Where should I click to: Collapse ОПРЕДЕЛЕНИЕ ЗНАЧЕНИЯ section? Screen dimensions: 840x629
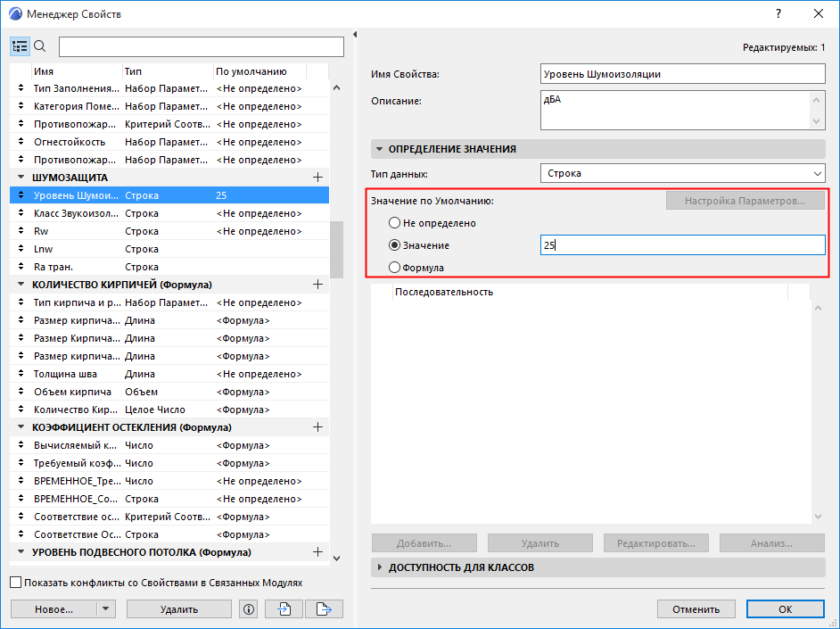(x=379, y=149)
